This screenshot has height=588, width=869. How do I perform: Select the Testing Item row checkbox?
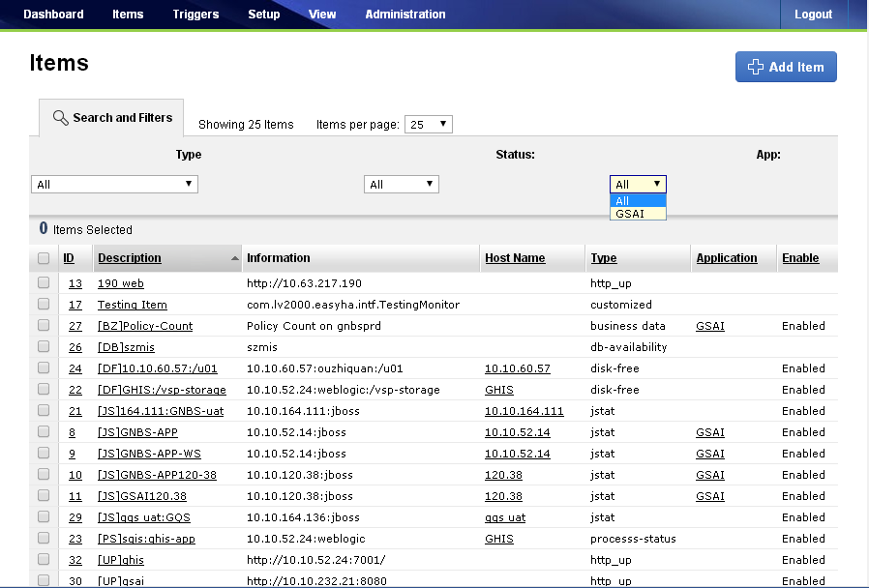[x=44, y=304]
